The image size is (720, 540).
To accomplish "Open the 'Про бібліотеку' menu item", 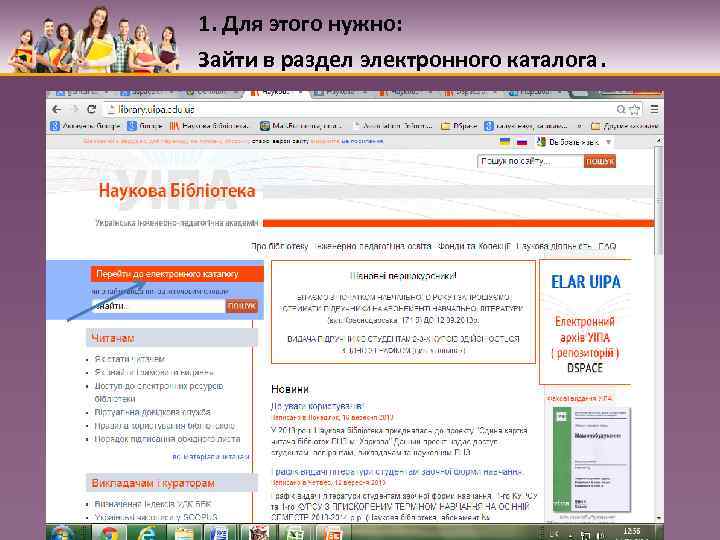I will tap(279, 247).
